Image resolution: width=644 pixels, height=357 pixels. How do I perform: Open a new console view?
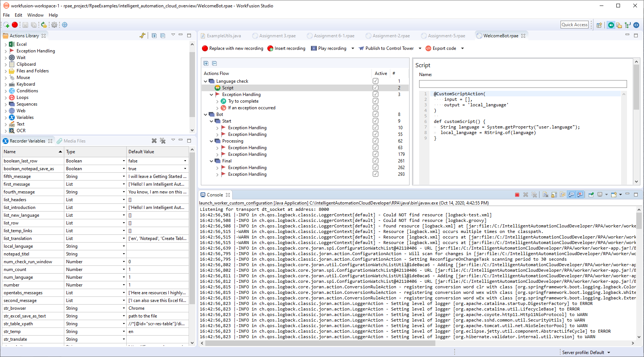tap(614, 195)
